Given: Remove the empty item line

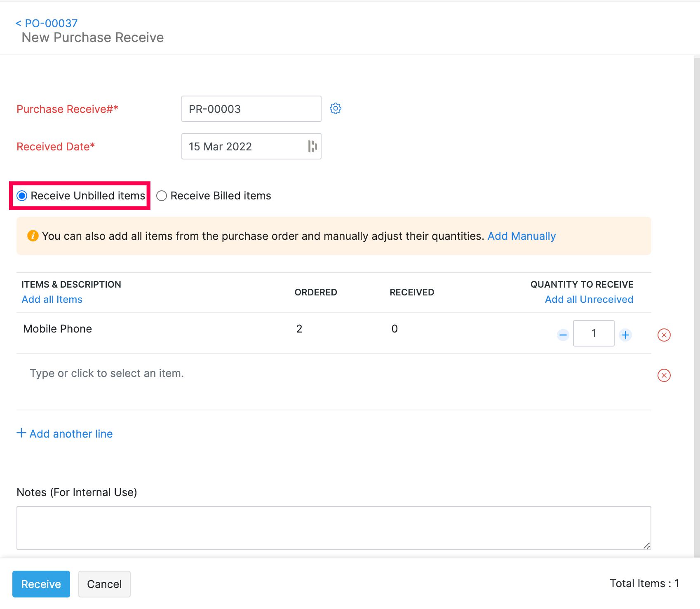Looking at the screenshot, I should coord(664,375).
